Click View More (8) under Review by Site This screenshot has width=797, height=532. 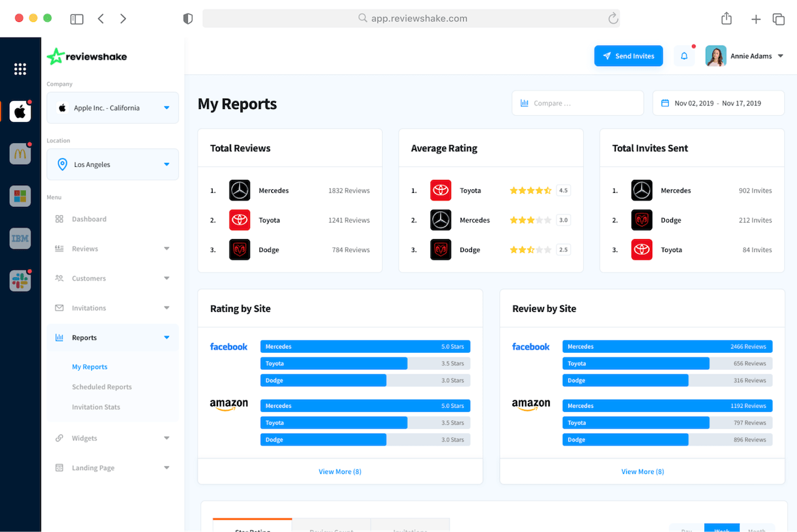click(x=642, y=471)
